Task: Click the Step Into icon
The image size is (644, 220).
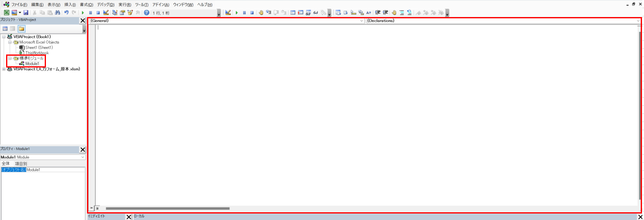Action: click(x=268, y=13)
